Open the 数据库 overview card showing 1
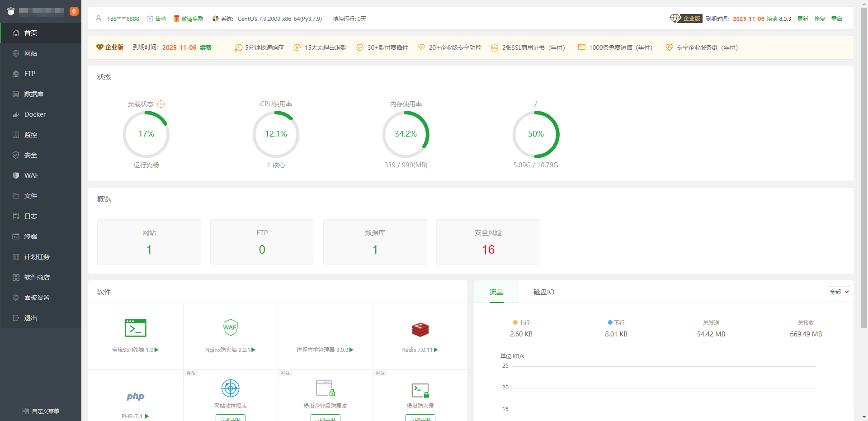Image resolution: width=868 pixels, height=421 pixels. (375, 242)
